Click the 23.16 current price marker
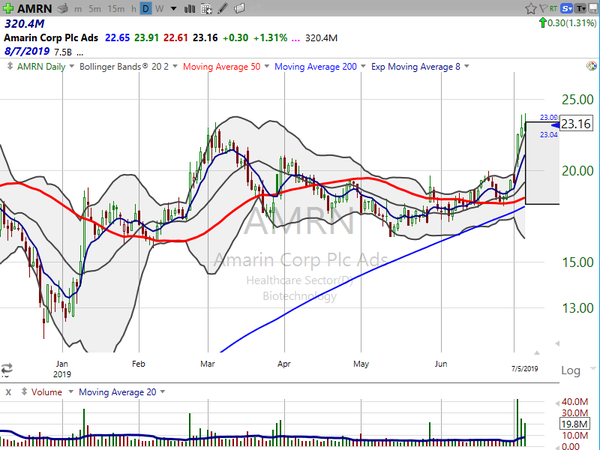The width and height of the screenshot is (600, 450). coord(576,124)
